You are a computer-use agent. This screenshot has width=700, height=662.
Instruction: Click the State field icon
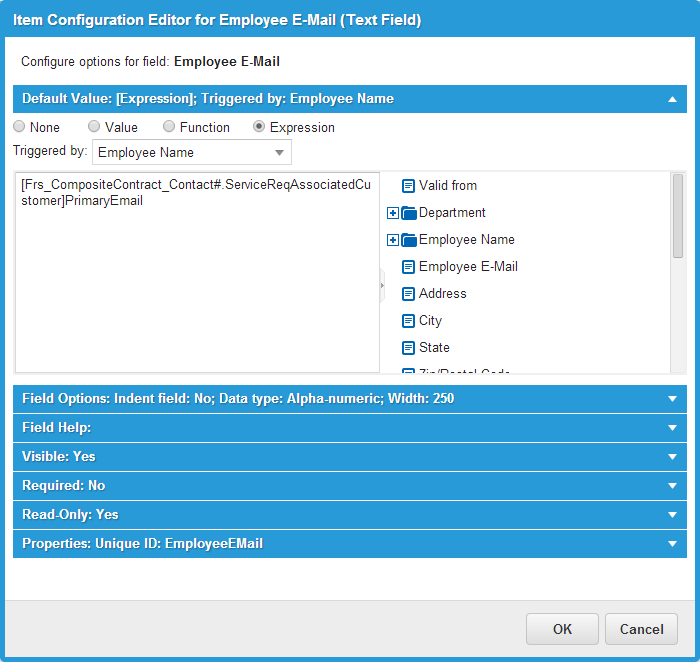click(408, 348)
